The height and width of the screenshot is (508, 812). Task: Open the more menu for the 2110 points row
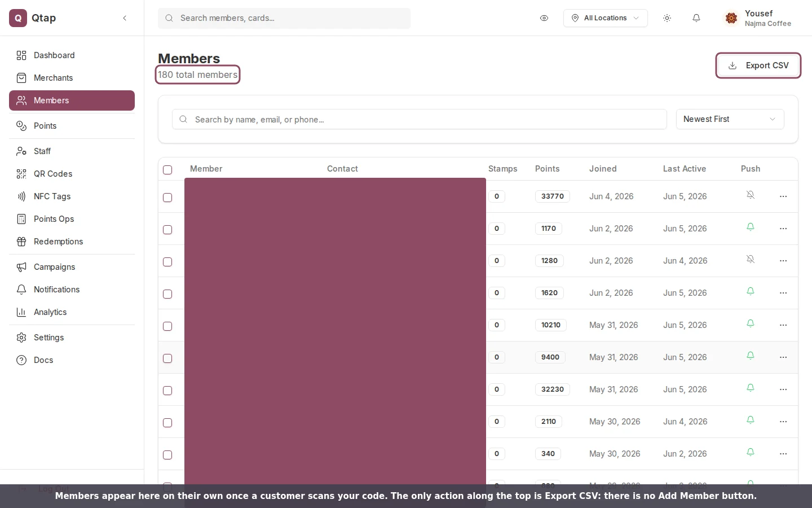[783, 422]
